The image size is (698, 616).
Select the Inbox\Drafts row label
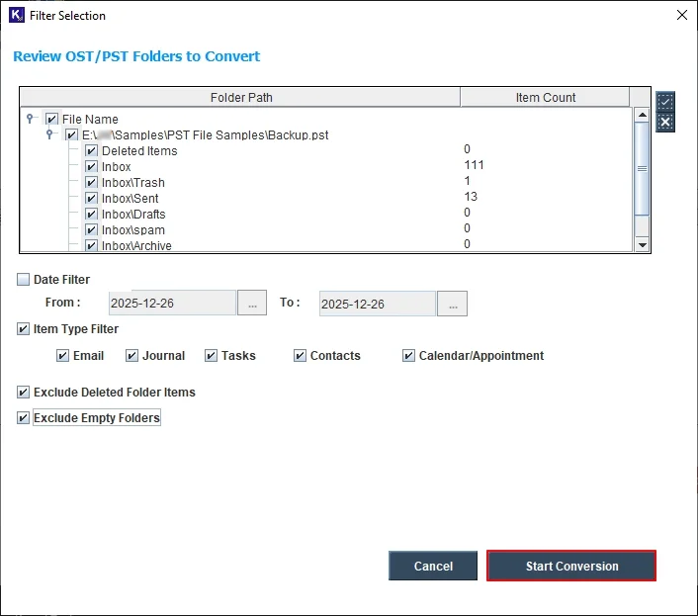(x=133, y=215)
